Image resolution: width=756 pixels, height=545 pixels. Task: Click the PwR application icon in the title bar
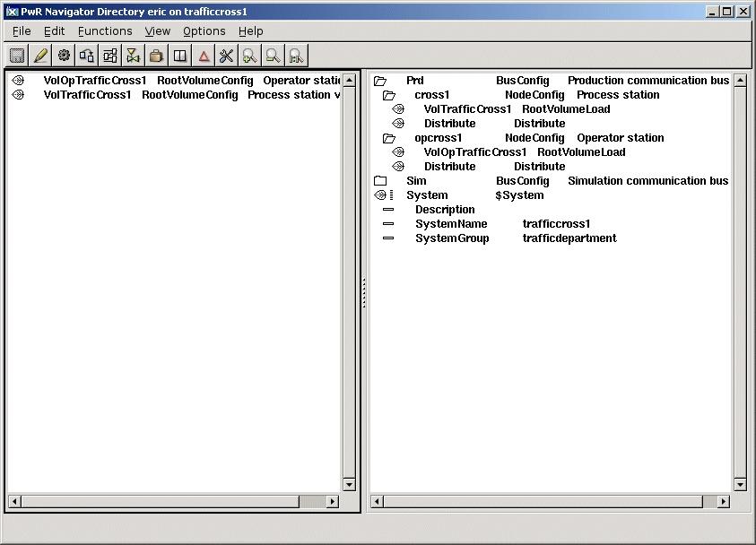(12, 12)
